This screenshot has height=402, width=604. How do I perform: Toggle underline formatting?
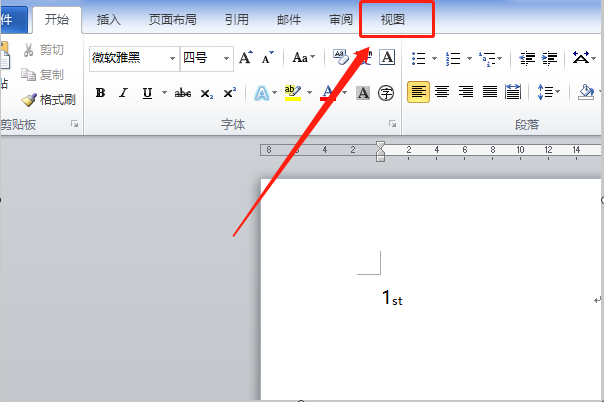[147, 93]
